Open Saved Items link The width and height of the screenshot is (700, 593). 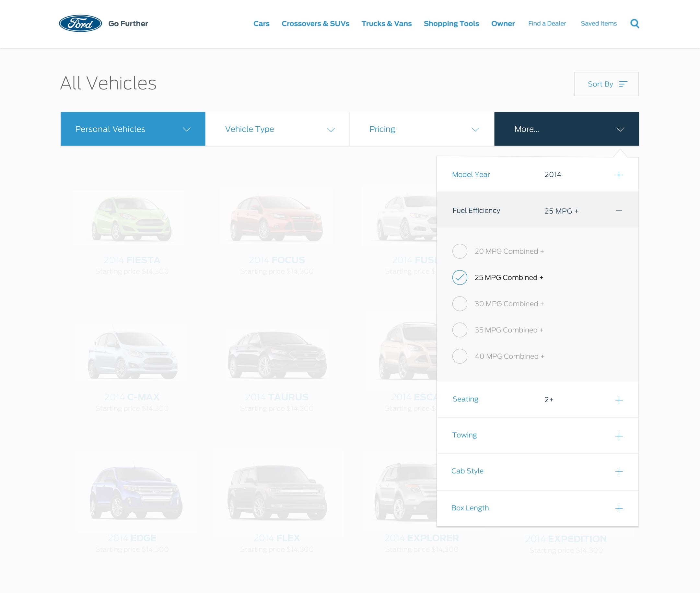599,24
